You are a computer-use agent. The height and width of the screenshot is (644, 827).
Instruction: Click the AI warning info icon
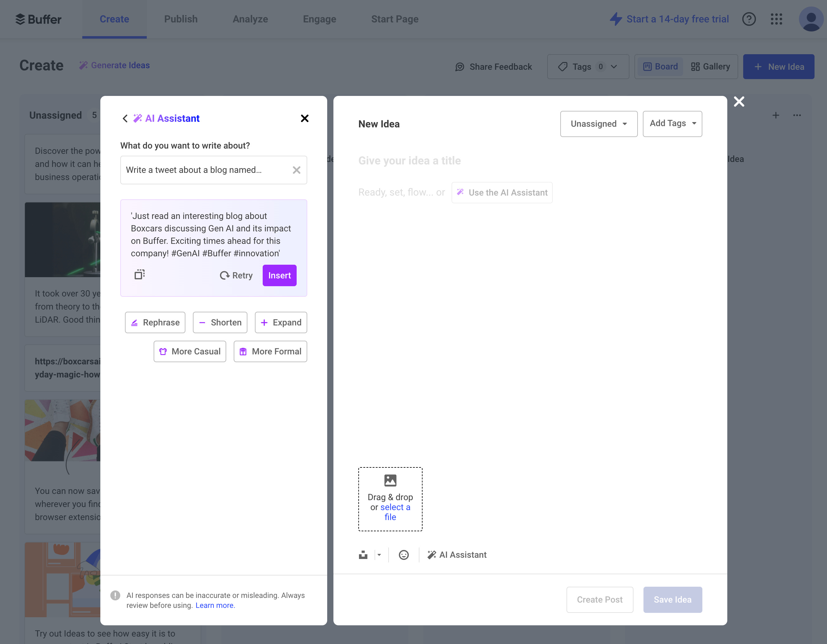tap(115, 595)
